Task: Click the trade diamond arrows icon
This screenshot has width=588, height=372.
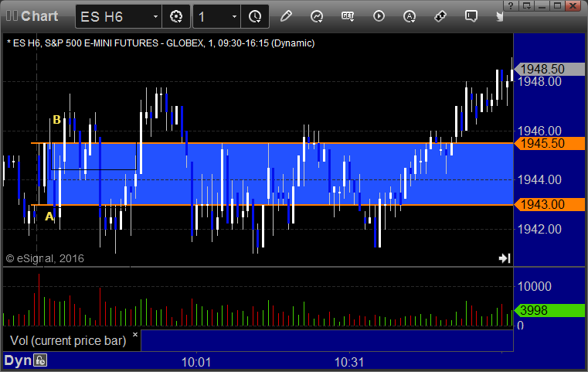Action: pos(440,16)
